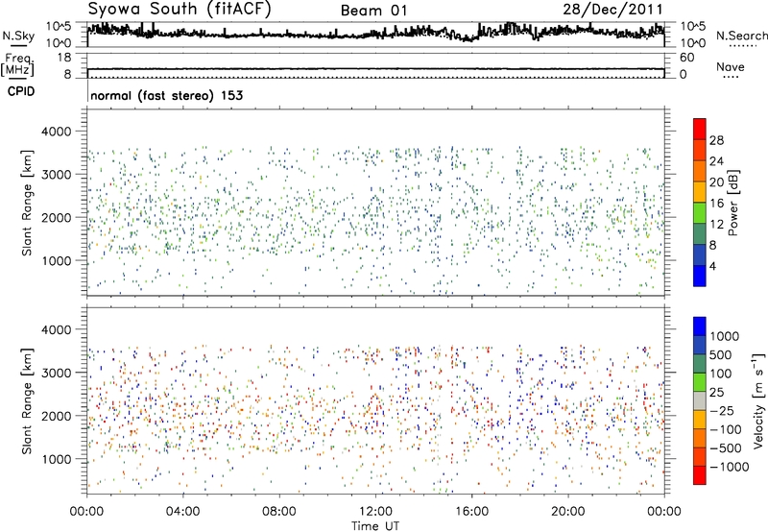Click the '12:00' time tick label

coord(375,512)
